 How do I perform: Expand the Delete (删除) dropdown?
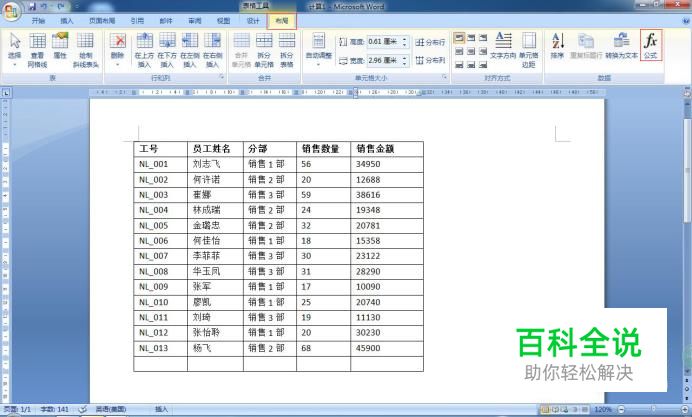tap(117, 50)
